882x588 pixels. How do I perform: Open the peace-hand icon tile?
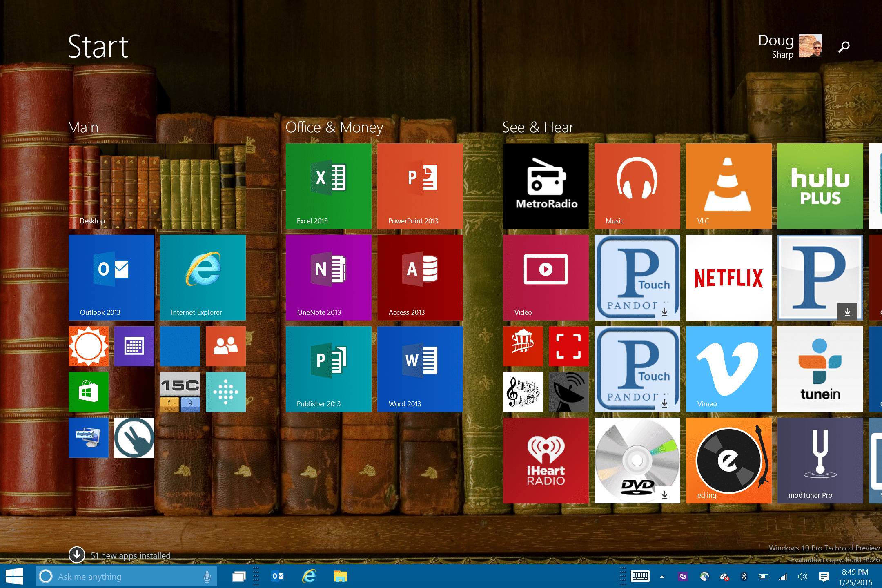(134, 438)
